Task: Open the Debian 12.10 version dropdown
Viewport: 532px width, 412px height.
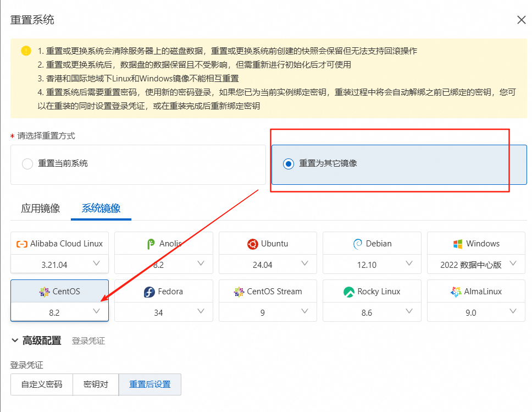Action: point(372,264)
